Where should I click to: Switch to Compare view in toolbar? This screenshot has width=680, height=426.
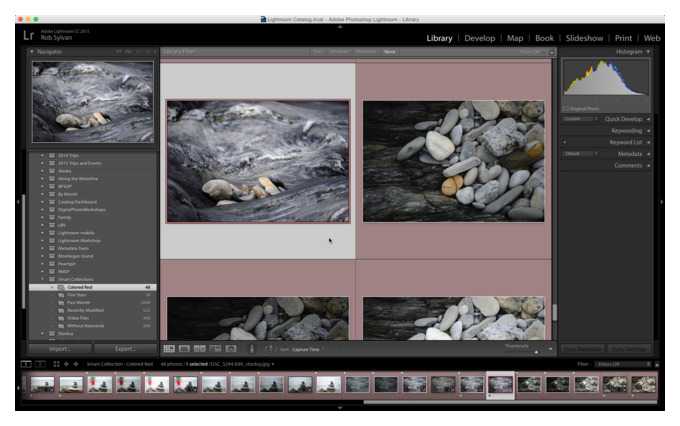(199, 349)
